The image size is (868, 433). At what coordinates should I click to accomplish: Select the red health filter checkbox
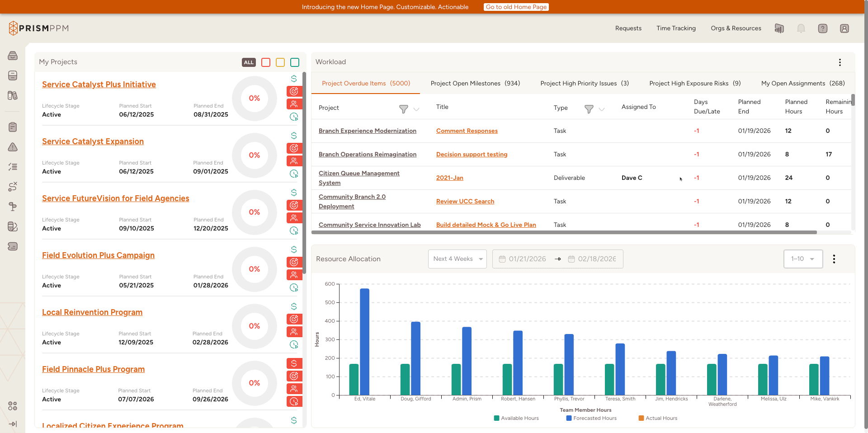tap(265, 62)
